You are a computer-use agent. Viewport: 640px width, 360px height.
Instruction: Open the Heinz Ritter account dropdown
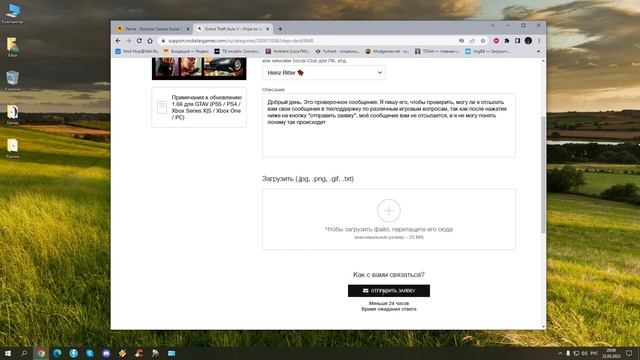pos(324,73)
